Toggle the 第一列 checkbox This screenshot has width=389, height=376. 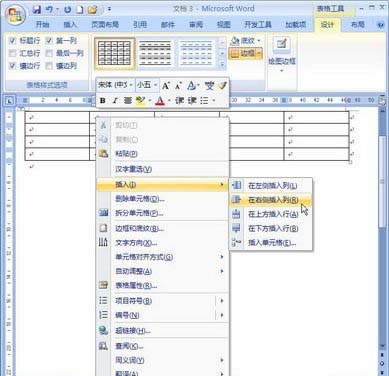pos(49,41)
